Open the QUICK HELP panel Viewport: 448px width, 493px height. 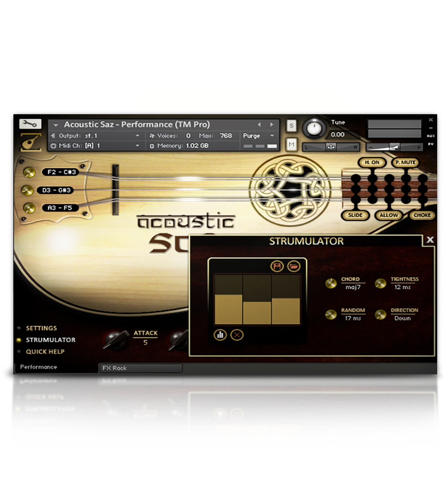(45, 352)
